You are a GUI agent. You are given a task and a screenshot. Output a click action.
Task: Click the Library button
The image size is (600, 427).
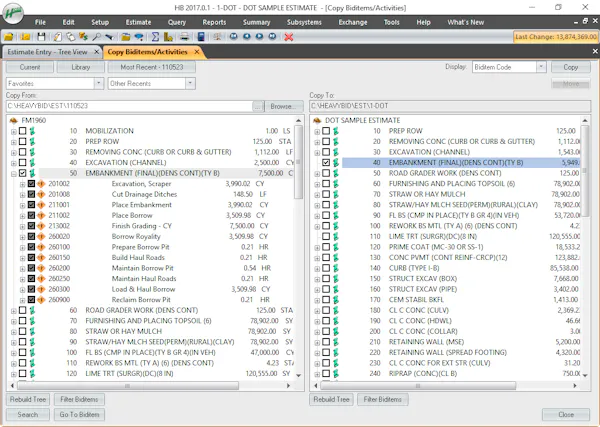(80, 67)
